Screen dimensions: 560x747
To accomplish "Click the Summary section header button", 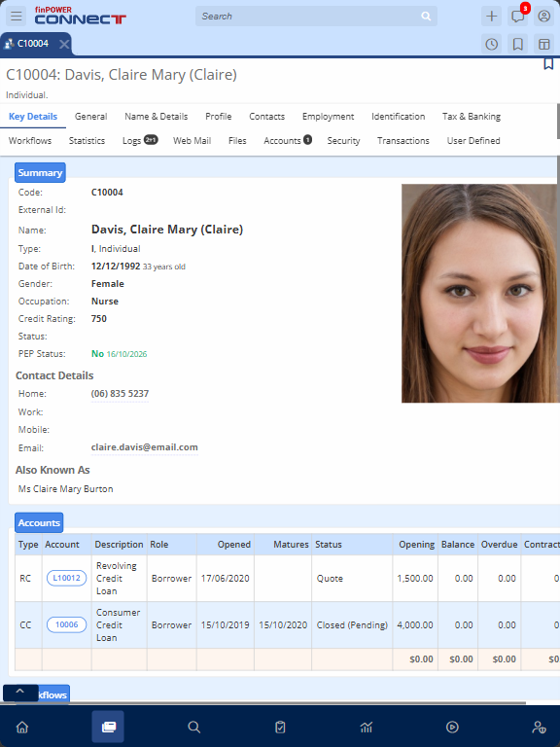I will coord(40,172).
